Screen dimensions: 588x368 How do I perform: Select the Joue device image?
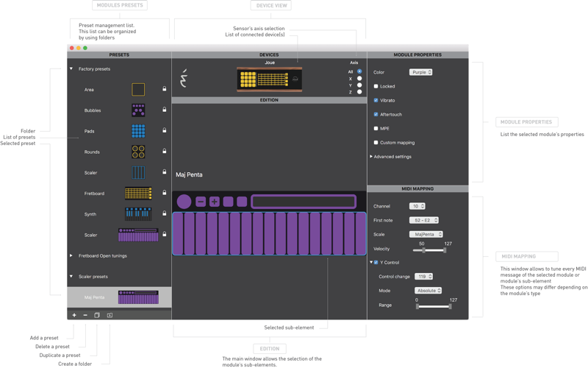click(269, 79)
